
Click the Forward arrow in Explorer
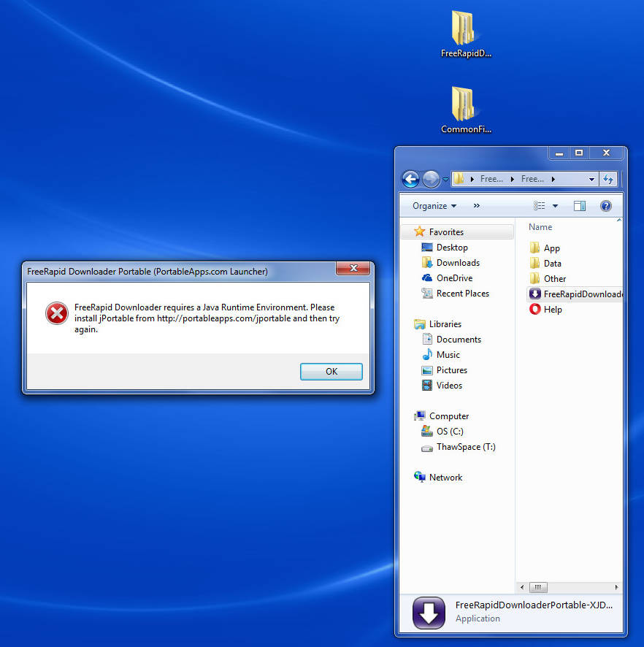[431, 179]
